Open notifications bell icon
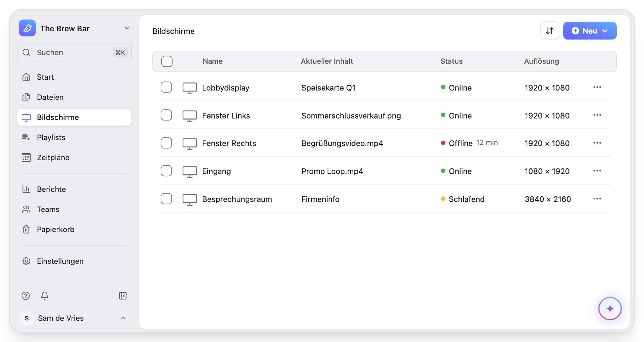Image resolution: width=644 pixels, height=342 pixels. [45, 296]
